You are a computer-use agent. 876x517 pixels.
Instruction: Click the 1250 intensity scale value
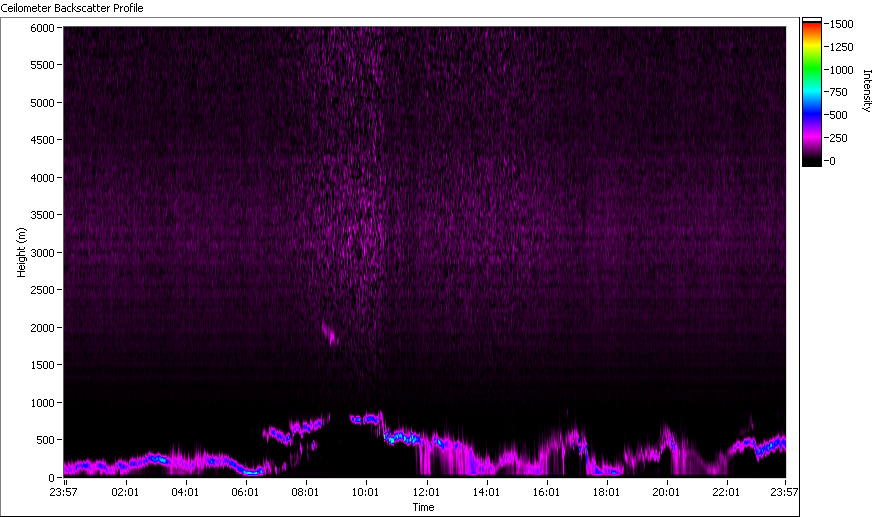click(841, 47)
